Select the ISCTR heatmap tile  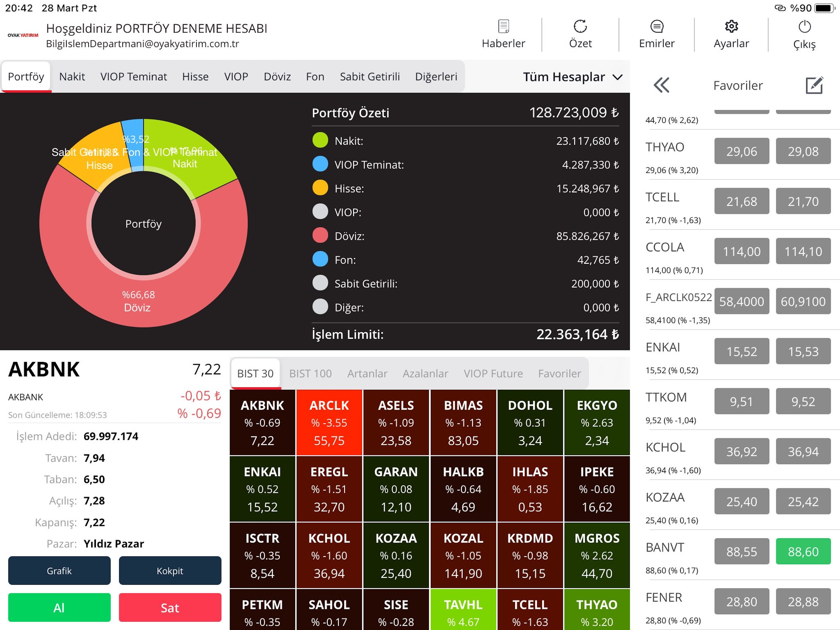pyautogui.click(x=262, y=556)
